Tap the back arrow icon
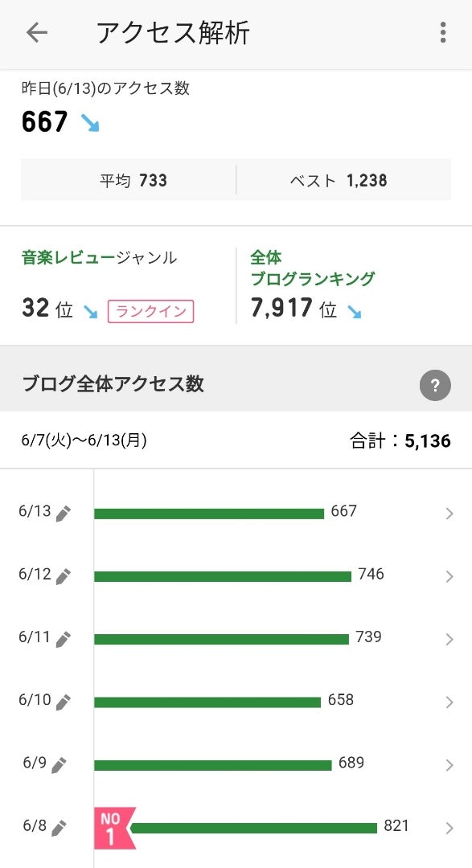Viewport: 472px width, 868px height. click(x=36, y=33)
